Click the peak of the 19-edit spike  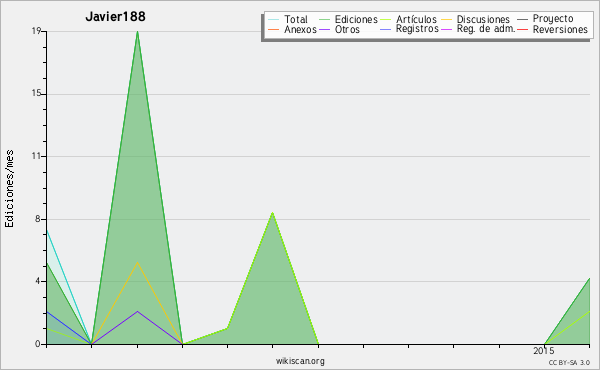click(x=137, y=32)
